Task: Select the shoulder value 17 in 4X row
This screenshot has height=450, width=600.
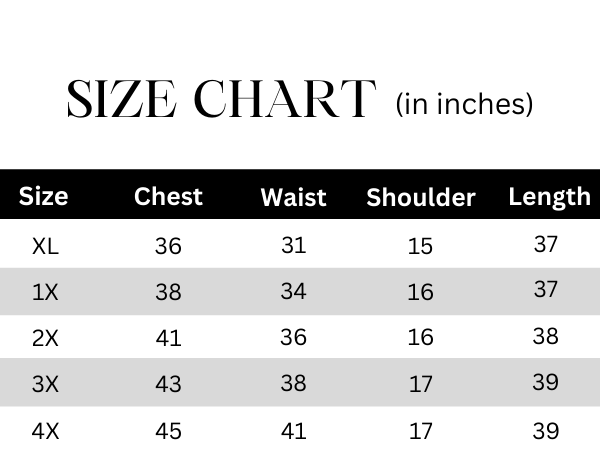Action: tap(420, 432)
